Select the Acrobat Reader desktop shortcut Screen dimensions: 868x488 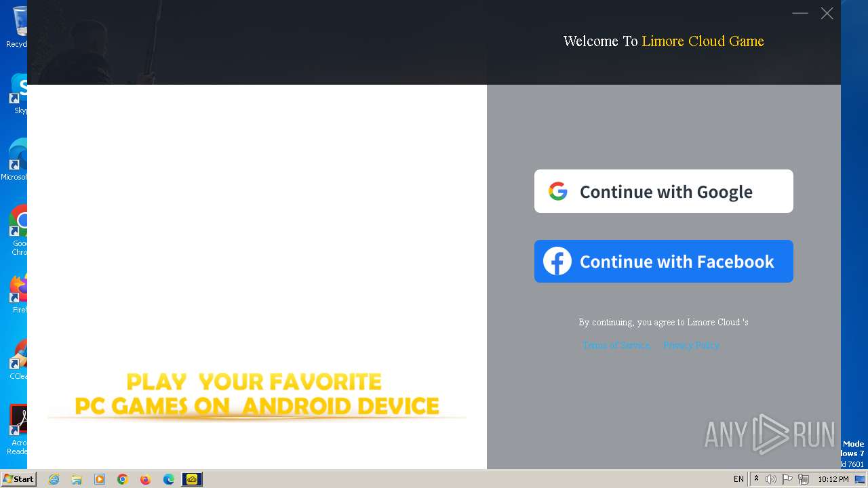pos(17,430)
